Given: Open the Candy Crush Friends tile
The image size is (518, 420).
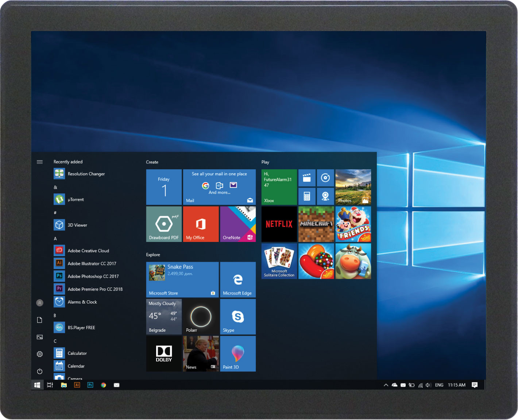Looking at the screenshot, I should pyautogui.click(x=353, y=224).
